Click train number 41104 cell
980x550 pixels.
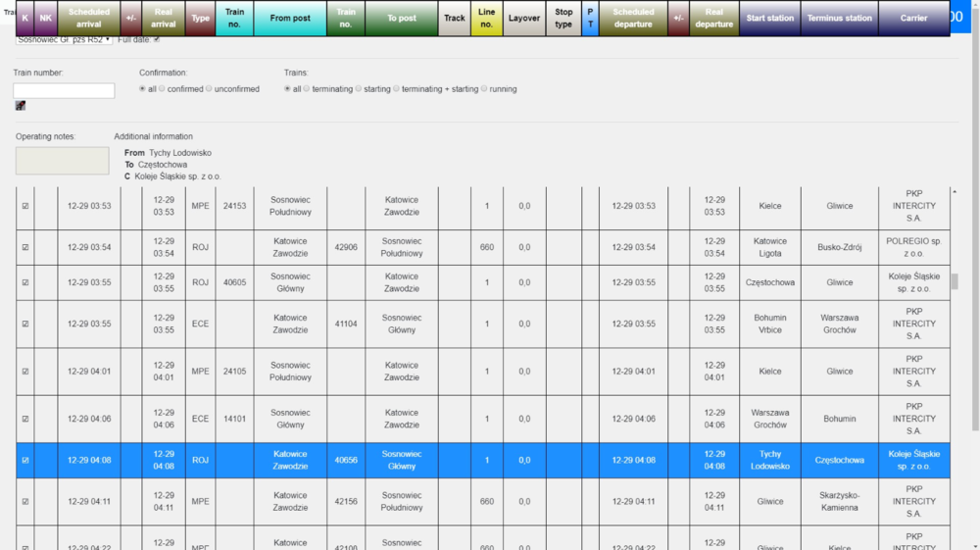pos(346,324)
